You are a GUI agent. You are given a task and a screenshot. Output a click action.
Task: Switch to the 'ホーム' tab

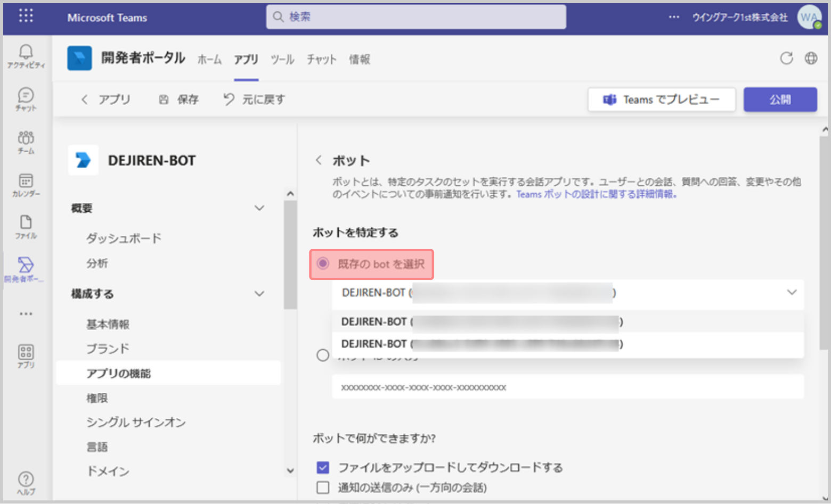click(x=209, y=60)
